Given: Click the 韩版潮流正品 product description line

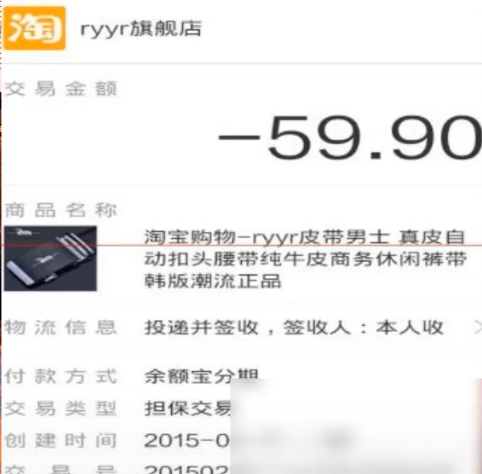Looking at the screenshot, I should tap(213, 281).
